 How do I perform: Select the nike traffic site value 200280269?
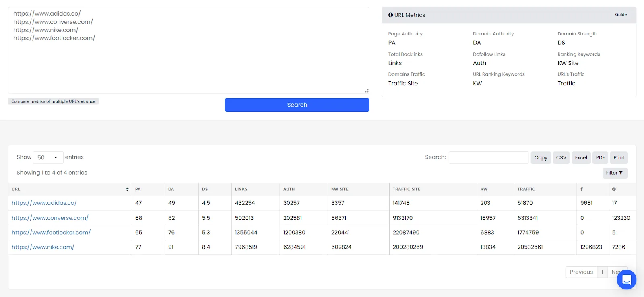408,247
